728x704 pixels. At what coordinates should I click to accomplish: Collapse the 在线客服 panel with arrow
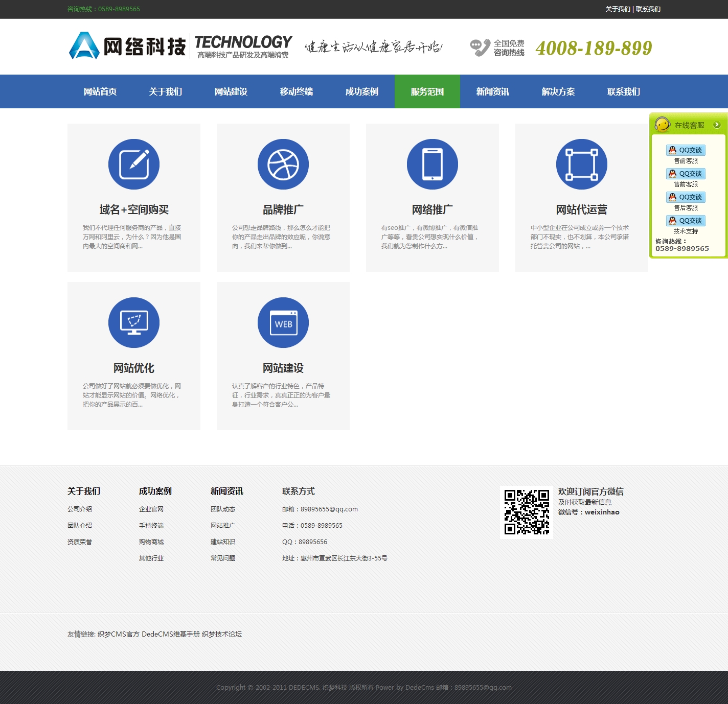point(717,125)
